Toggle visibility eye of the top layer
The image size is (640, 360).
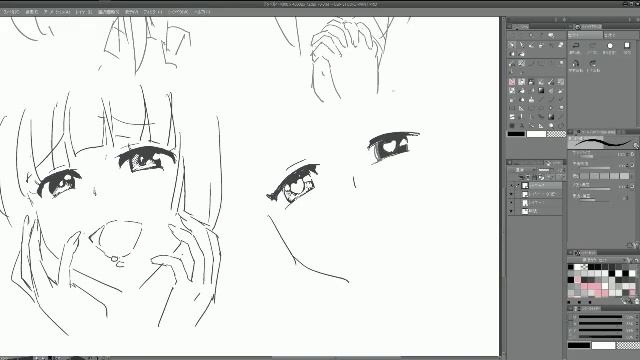point(511,186)
